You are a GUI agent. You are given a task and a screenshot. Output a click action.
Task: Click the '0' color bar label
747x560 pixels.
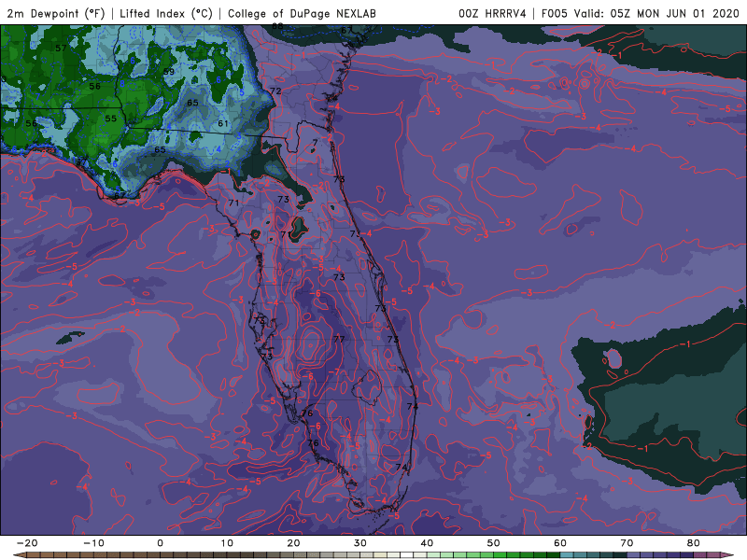[160, 543]
